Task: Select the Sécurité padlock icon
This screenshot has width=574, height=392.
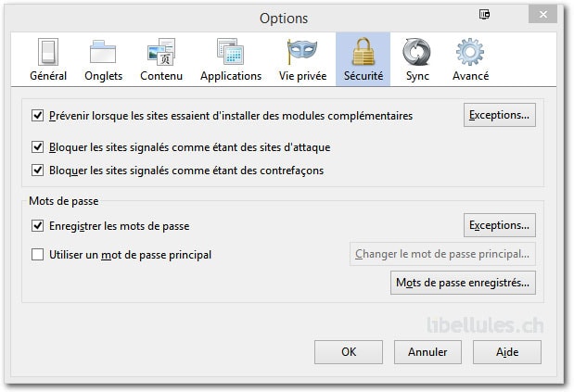Action: coord(364,52)
